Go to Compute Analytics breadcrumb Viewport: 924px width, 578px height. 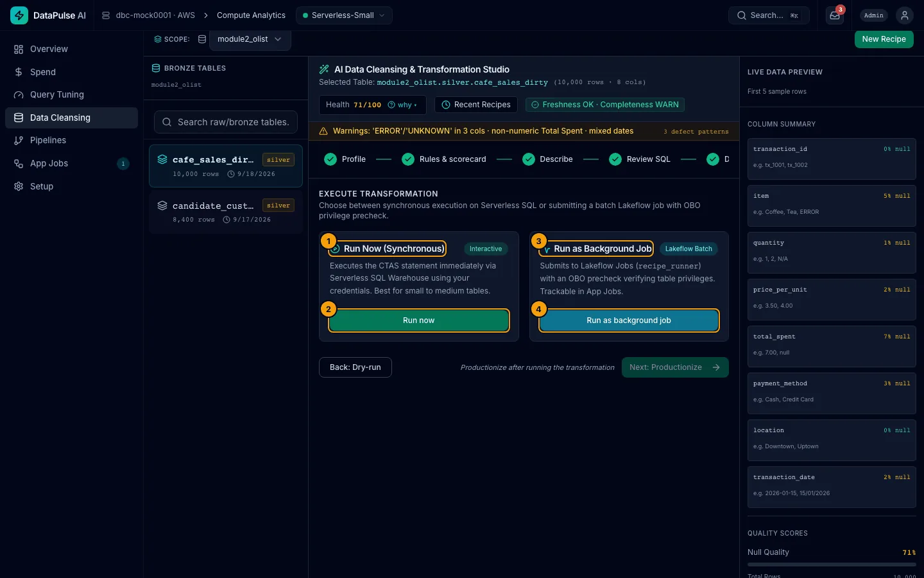[x=251, y=15]
